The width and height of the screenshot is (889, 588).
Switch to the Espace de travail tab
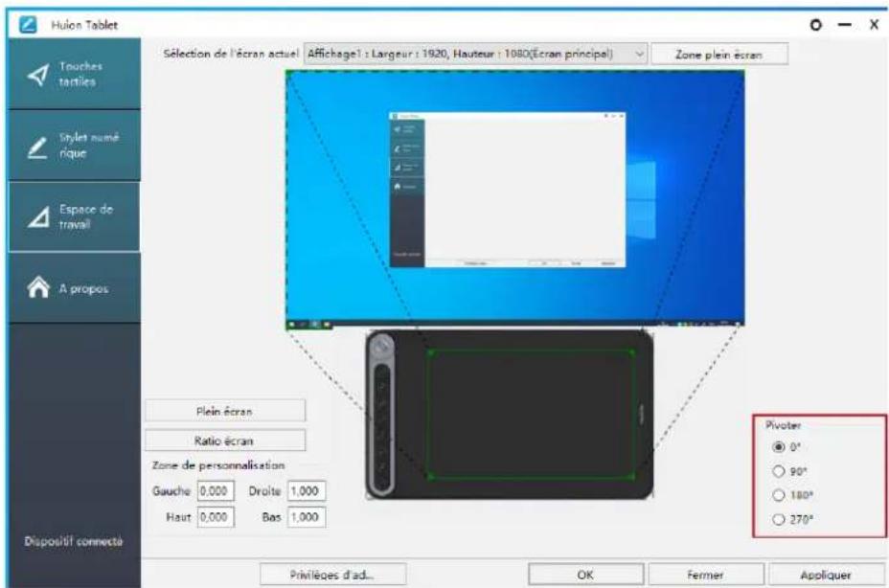click(x=75, y=216)
